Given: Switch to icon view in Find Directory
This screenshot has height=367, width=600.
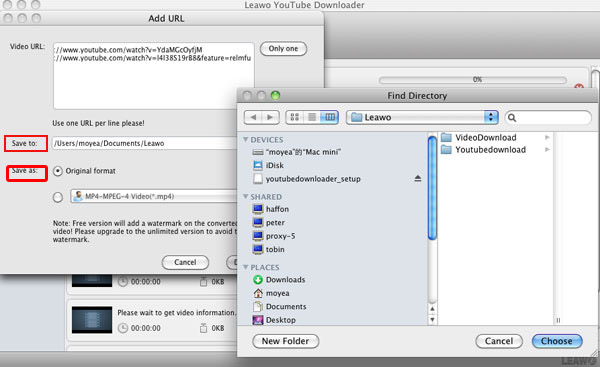Looking at the screenshot, I should (x=295, y=117).
